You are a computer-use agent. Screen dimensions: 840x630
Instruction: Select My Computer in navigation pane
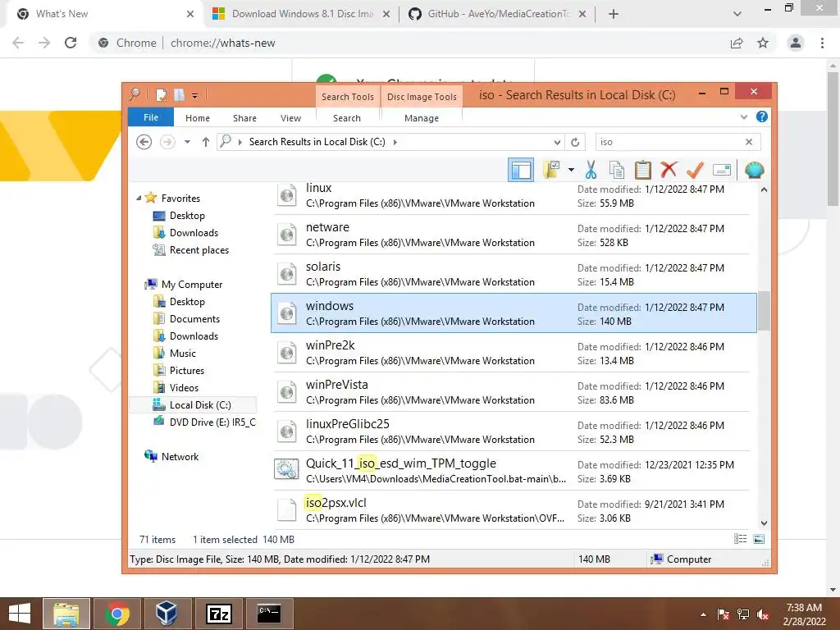click(x=192, y=285)
